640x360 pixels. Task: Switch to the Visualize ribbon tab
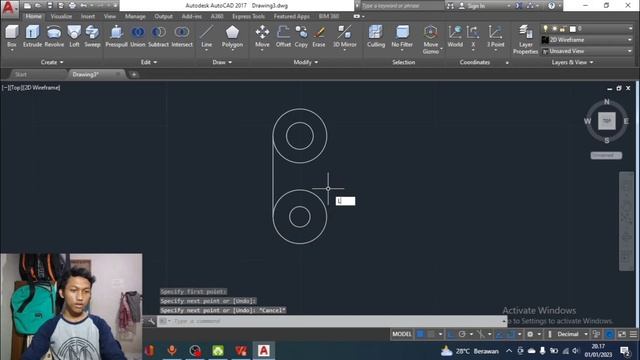coord(61,16)
